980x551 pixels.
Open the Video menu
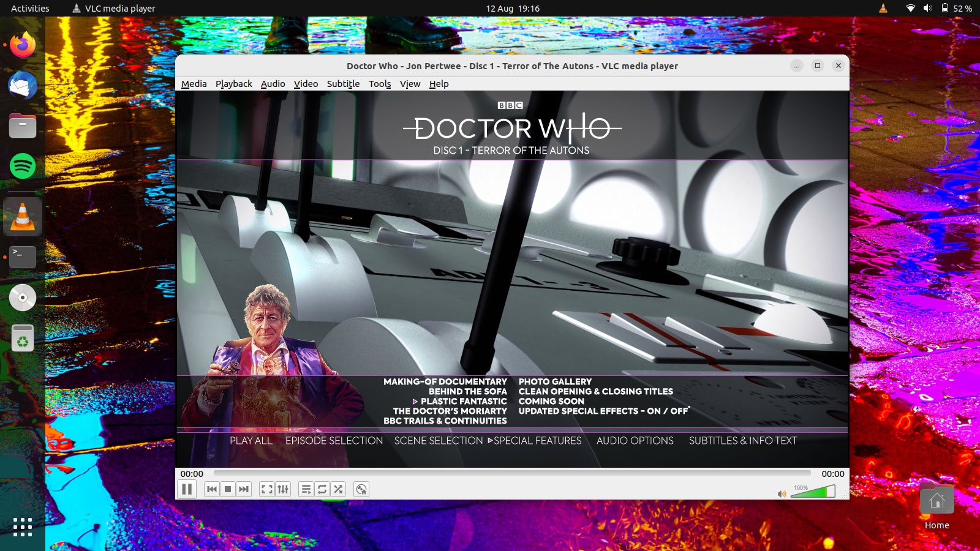click(306, 84)
